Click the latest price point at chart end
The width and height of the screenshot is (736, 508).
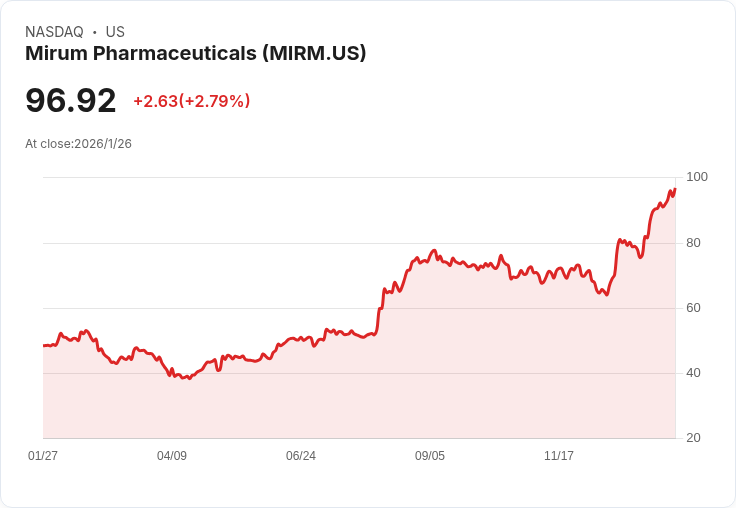675,189
